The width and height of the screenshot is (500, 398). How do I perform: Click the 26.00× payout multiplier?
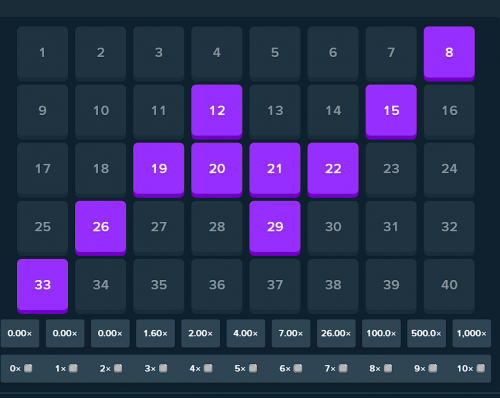coord(336,333)
